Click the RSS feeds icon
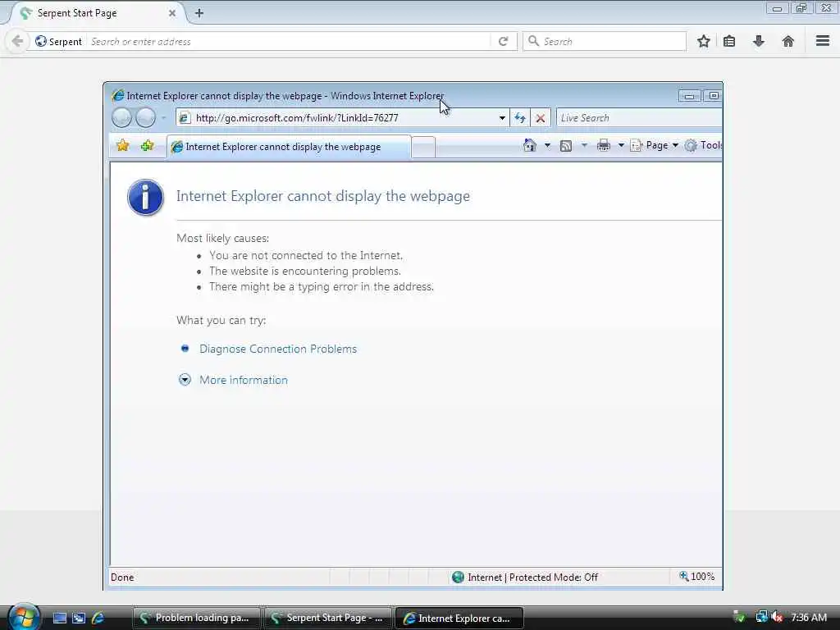The width and height of the screenshot is (840, 630). click(566, 146)
